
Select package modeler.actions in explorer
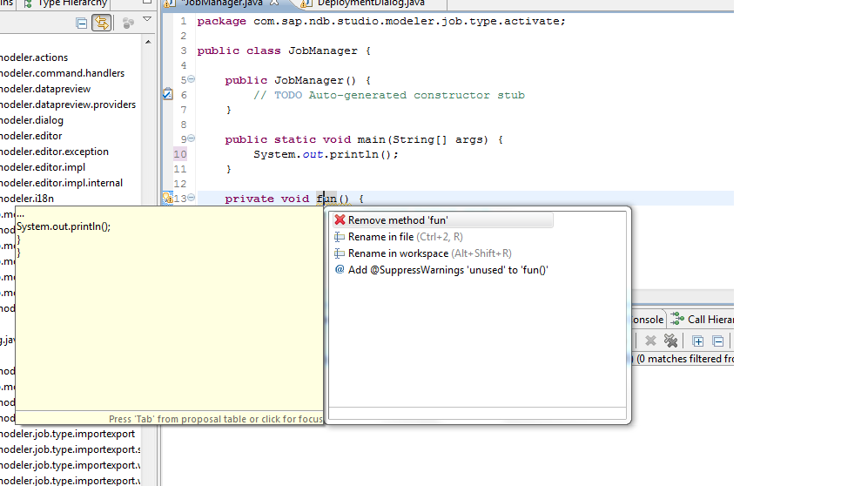[34, 57]
